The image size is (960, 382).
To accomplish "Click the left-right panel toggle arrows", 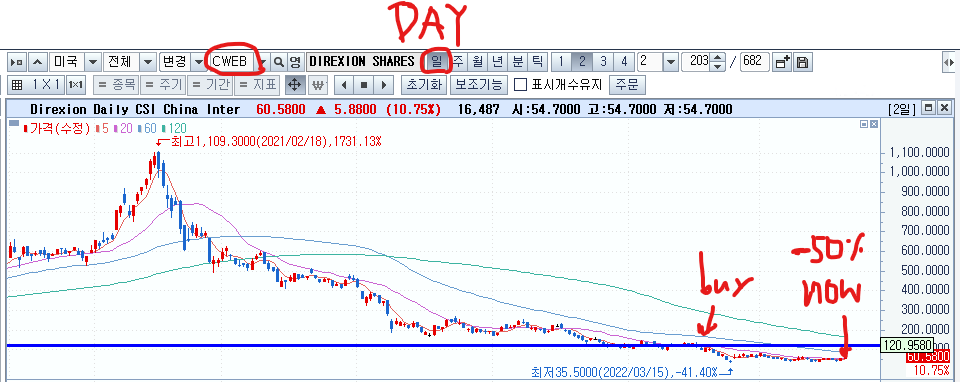I will [948, 61].
